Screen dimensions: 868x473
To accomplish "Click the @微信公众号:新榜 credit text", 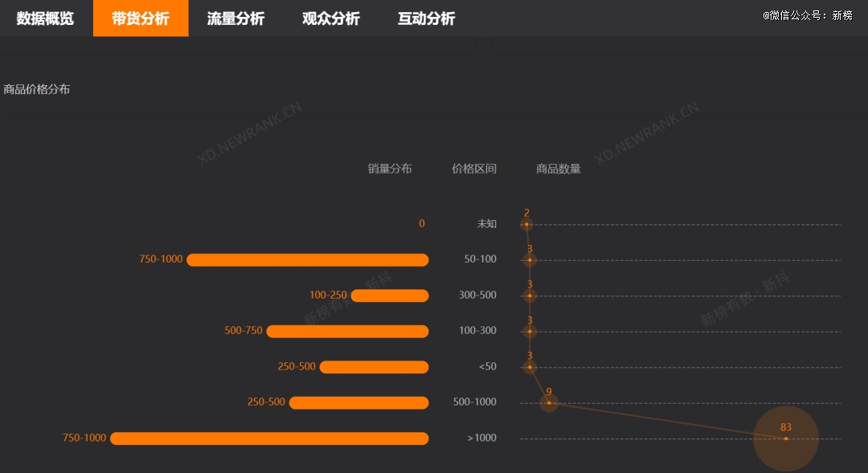I will [x=808, y=15].
